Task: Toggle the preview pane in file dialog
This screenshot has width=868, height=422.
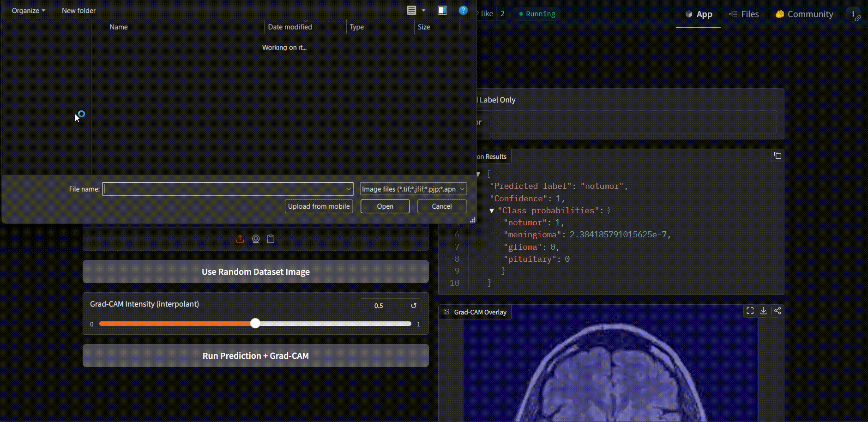Action: point(443,10)
